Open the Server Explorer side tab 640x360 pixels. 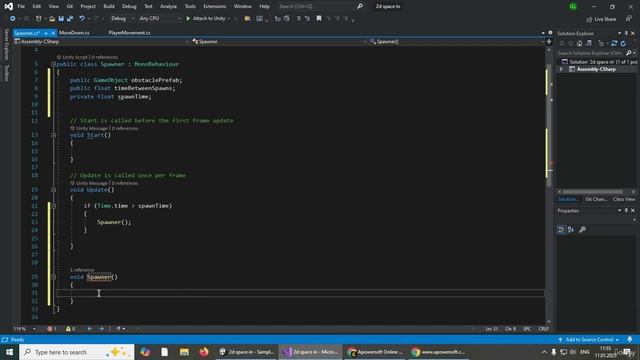[6, 44]
